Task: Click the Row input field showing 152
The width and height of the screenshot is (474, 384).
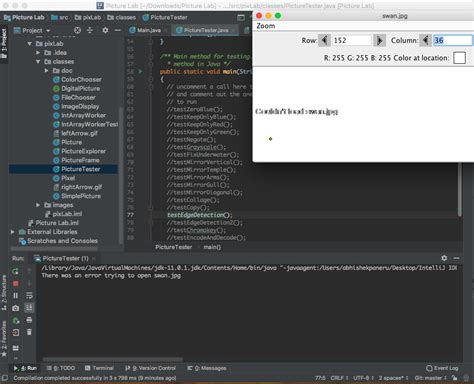Action: (x=352, y=40)
